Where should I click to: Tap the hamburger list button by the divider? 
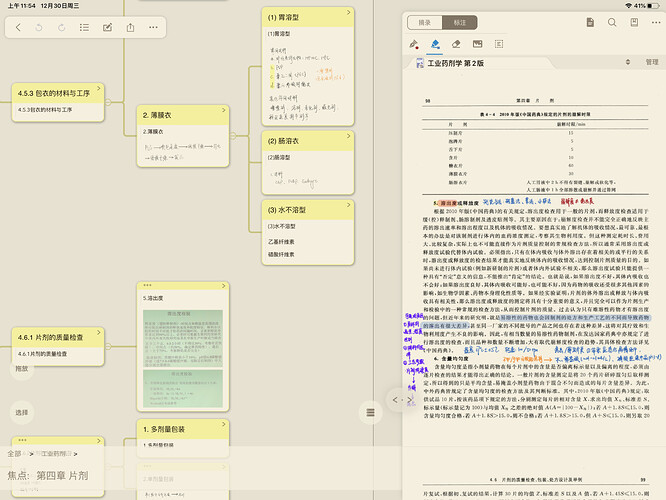[370, 412]
